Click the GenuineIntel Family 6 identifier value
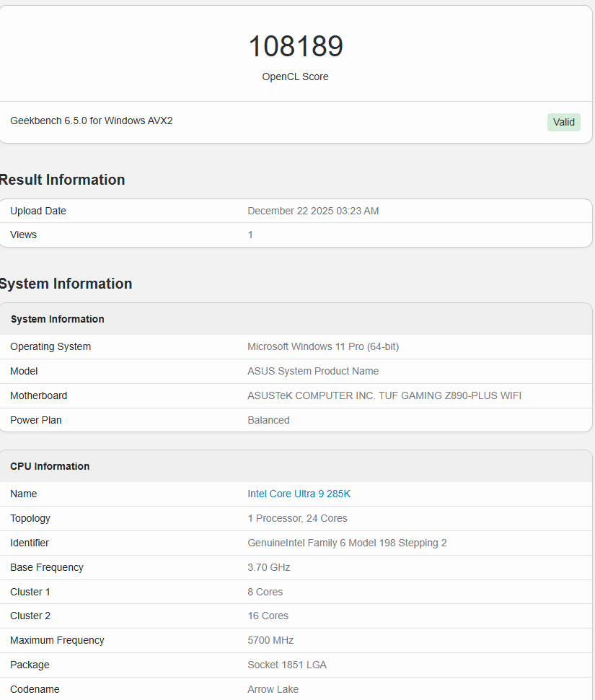This screenshot has width=595, height=700. (347, 543)
